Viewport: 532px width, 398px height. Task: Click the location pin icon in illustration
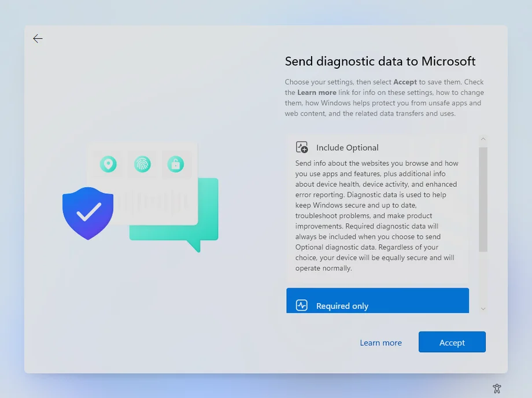108,164
